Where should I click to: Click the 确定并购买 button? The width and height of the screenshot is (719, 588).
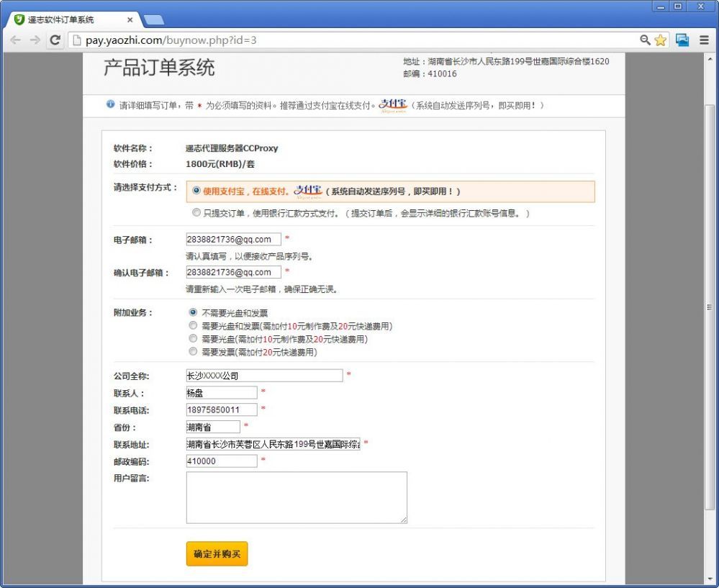[217, 553]
